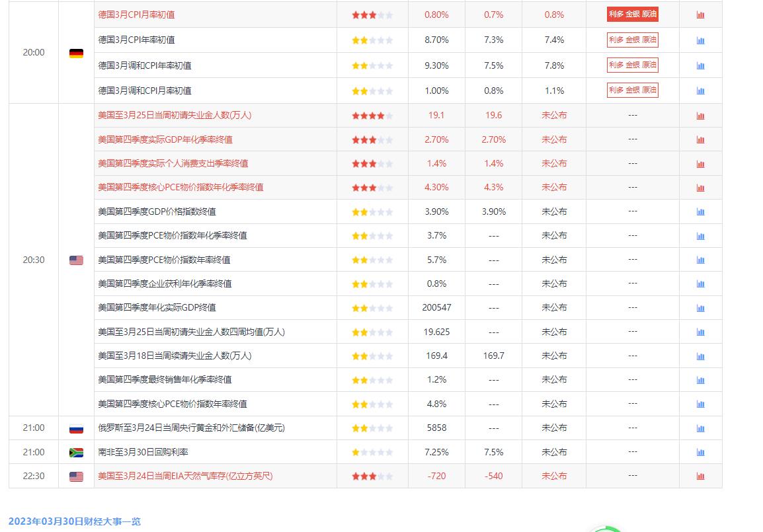
Task: Open the 2023年03月30日财经大事一览 link
Action: pos(75,521)
